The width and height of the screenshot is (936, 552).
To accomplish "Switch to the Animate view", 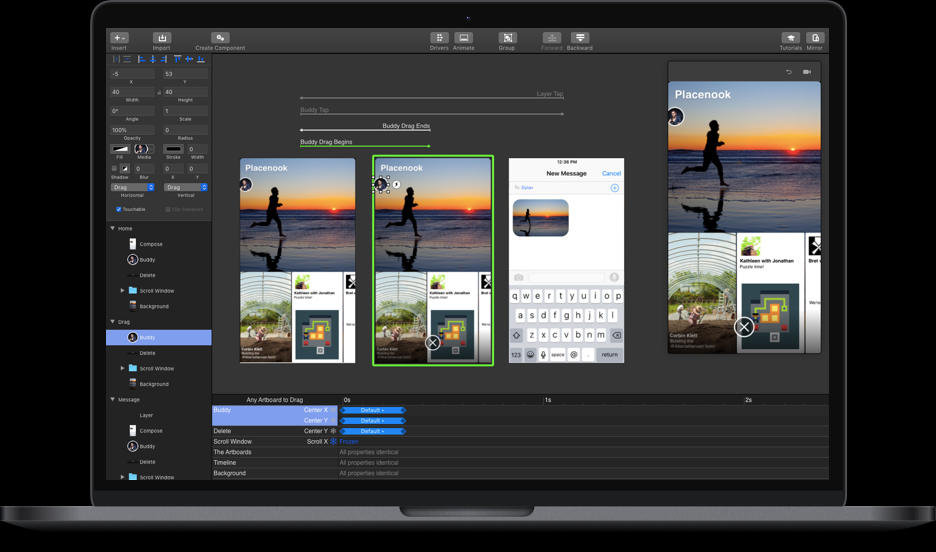I will pos(463,38).
